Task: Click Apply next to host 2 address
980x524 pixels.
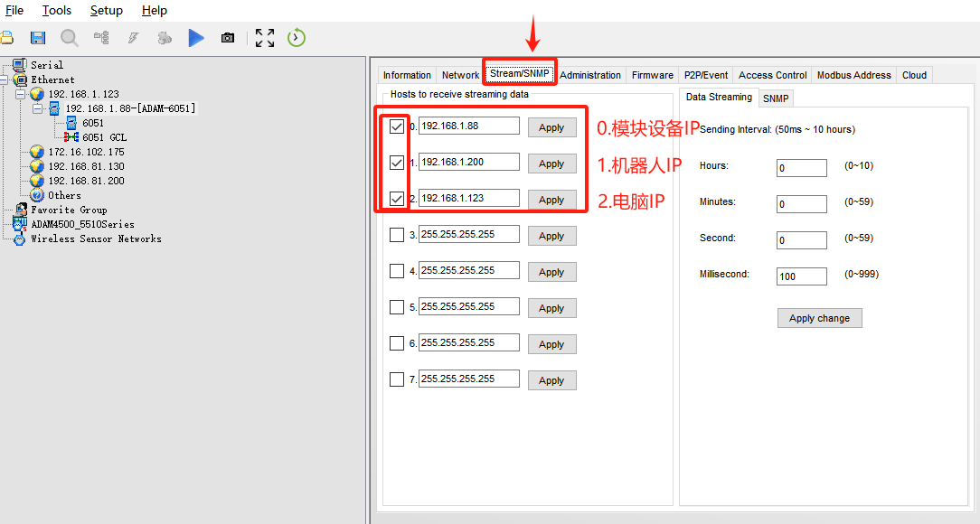Action: tap(551, 200)
